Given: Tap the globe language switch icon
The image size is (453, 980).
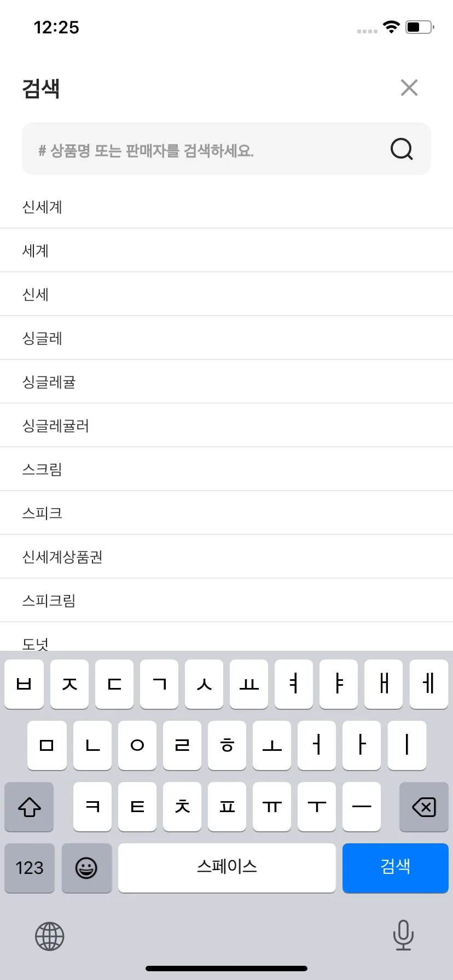Looking at the screenshot, I should 50,936.
